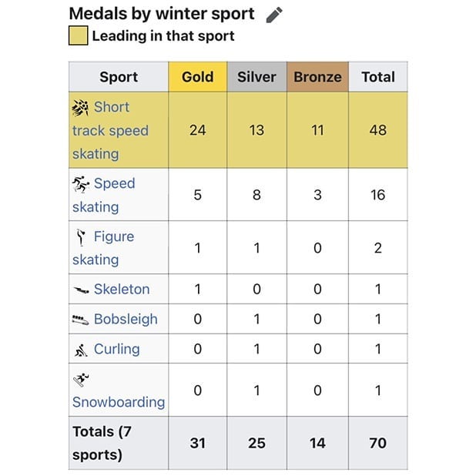This screenshot has width=476, height=476.
Task: Click the speed skating pictogram icon
Action: [x=81, y=183]
